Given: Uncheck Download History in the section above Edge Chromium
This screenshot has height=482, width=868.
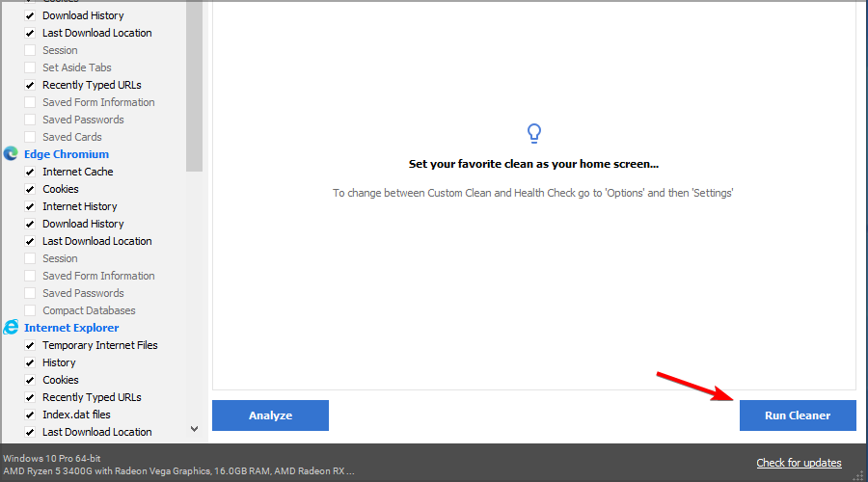Looking at the screenshot, I should 30,16.
